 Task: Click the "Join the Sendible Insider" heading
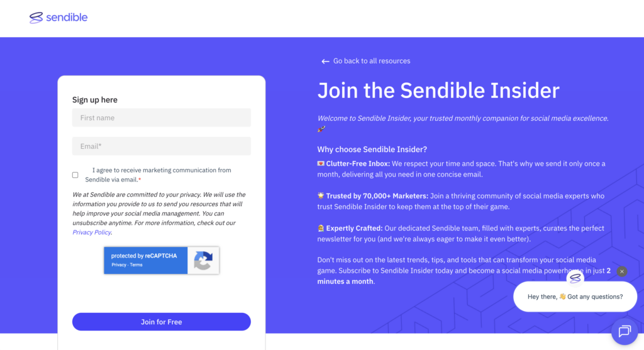pos(438,90)
